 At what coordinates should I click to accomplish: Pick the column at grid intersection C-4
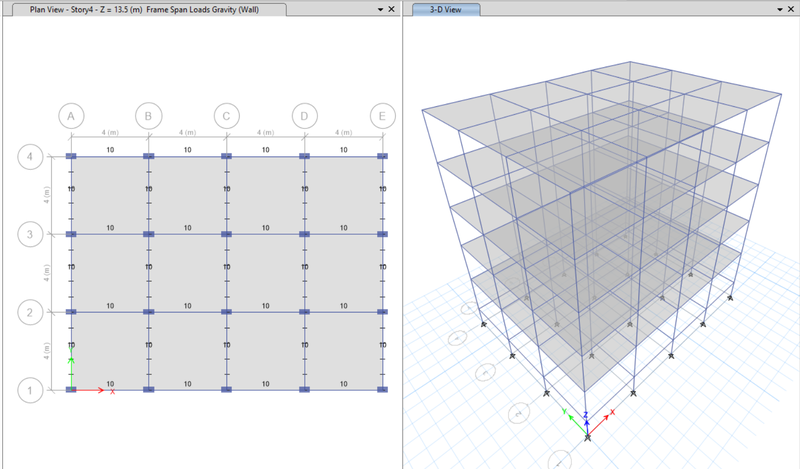coord(227,156)
